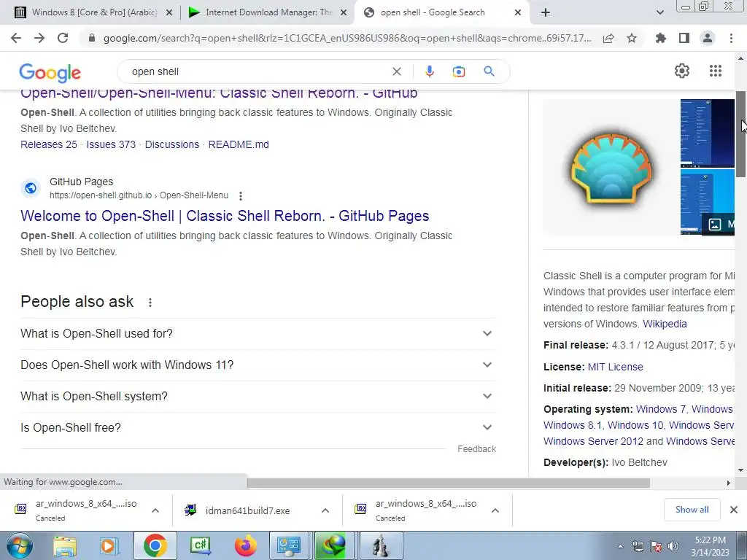Screen dimensions: 747x560
Task: Open the tab search dropdown arrow
Action: coord(659,12)
